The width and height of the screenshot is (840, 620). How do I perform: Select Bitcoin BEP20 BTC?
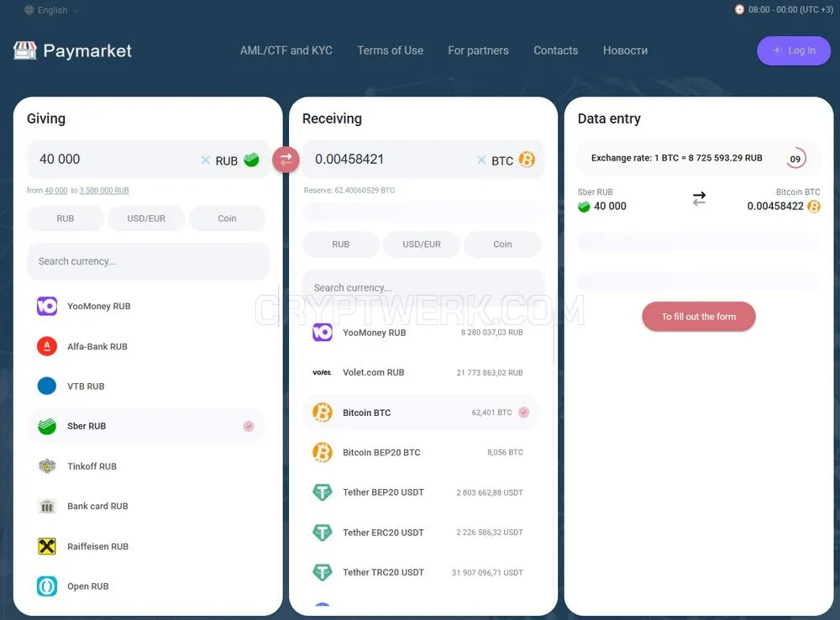421,452
